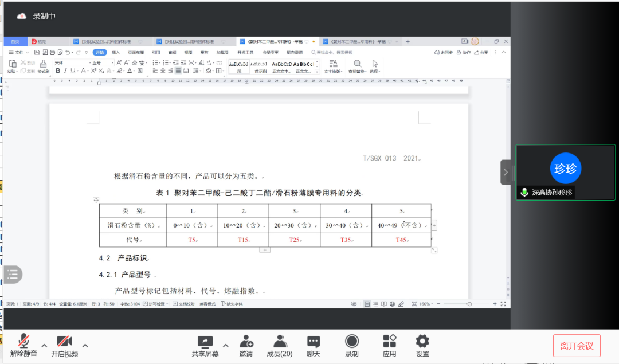Turn on the camera video
This screenshot has width=619, height=364.
(x=64, y=344)
